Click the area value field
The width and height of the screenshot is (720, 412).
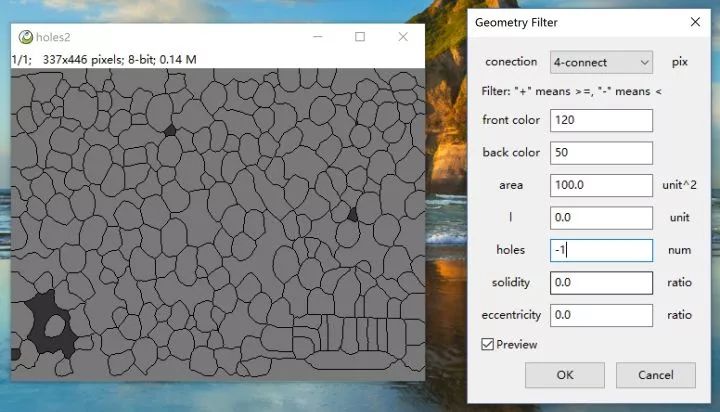[x=601, y=185]
